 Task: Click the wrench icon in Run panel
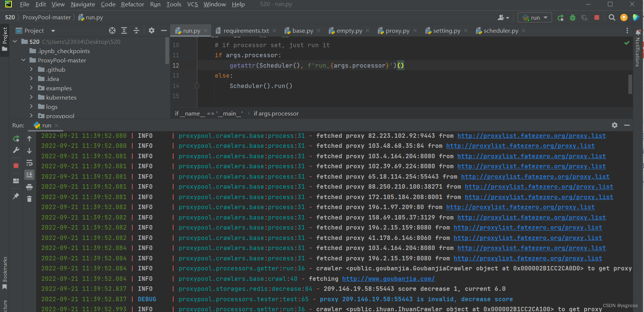pos(16,150)
